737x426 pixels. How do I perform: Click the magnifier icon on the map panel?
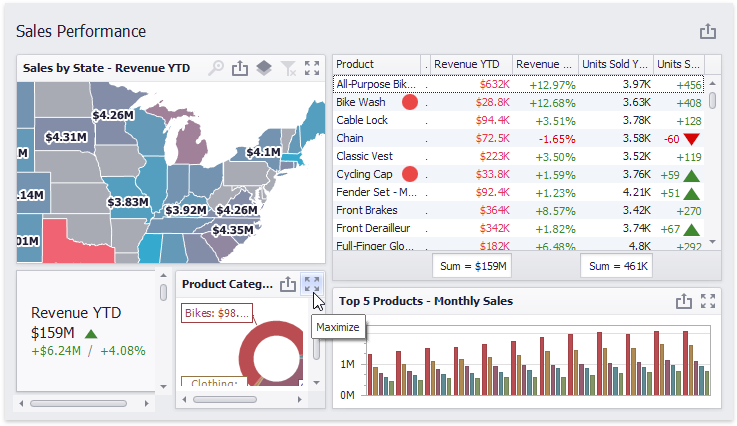216,68
